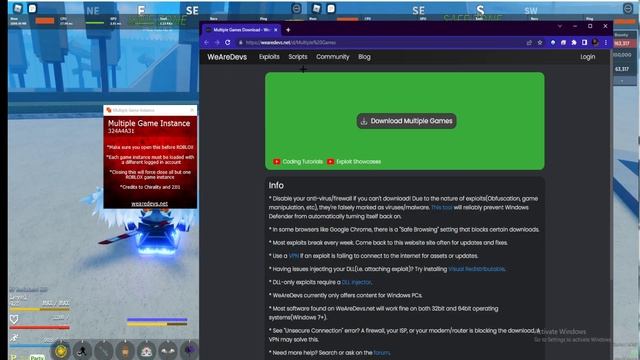Viewport: 640px width, 360px height.
Task: Open a new Chrome tab
Action: (x=288, y=30)
